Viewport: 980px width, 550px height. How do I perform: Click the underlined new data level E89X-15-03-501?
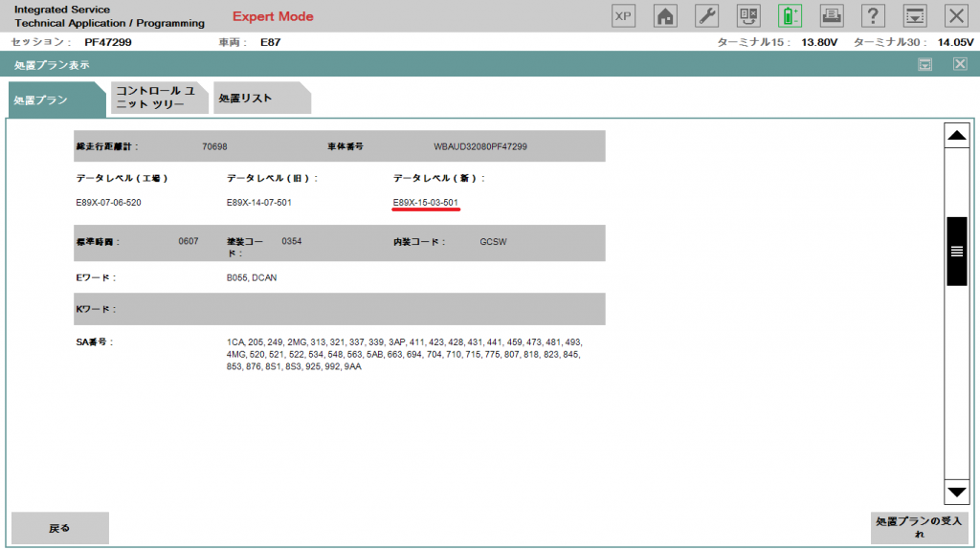coord(426,203)
